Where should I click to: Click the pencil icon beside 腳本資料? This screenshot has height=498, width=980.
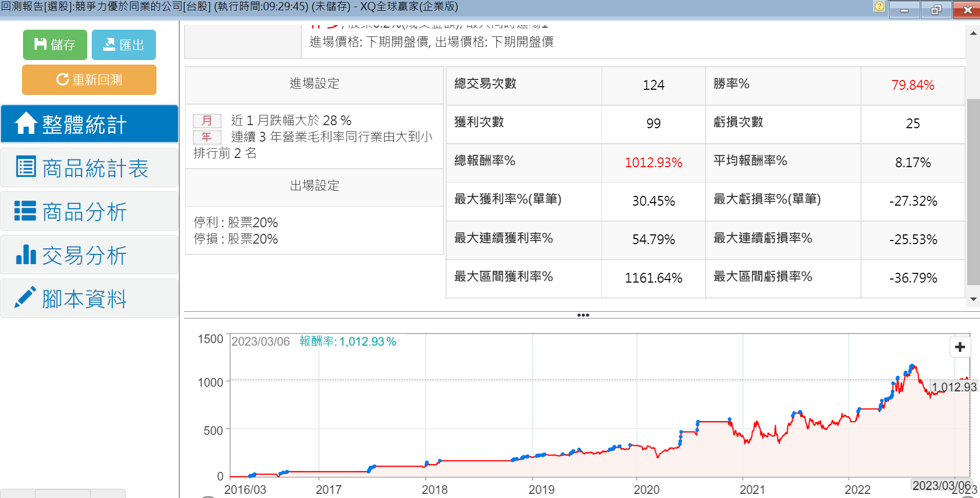coord(25,297)
